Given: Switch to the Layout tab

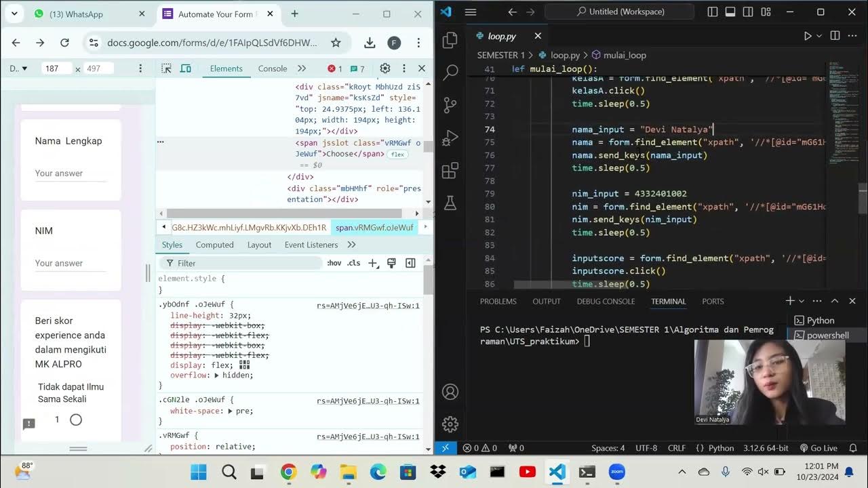Looking at the screenshot, I should pyautogui.click(x=259, y=245).
